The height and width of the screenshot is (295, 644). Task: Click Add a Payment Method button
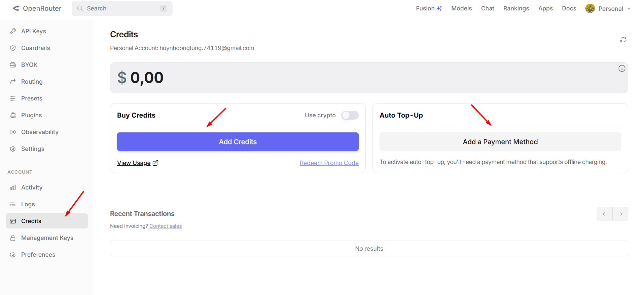500,142
